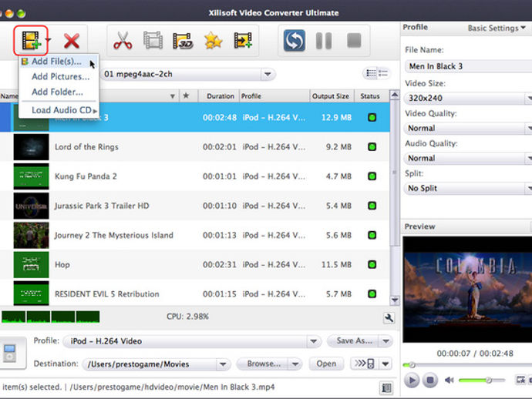Click the preview seek slider
This screenshot has height=399, width=532.
467,365
